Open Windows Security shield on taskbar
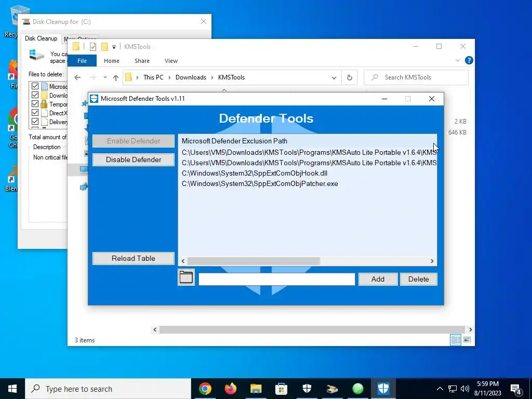This screenshot has height=399, width=532. pyautogui.click(x=307, y=389)
